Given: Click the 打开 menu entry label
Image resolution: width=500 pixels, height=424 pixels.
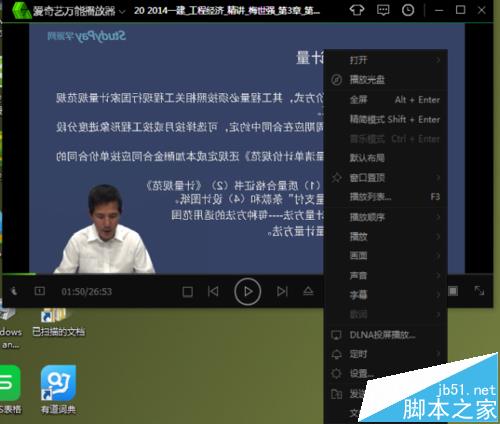Looking at the screenshot, I should pos(359,60).
